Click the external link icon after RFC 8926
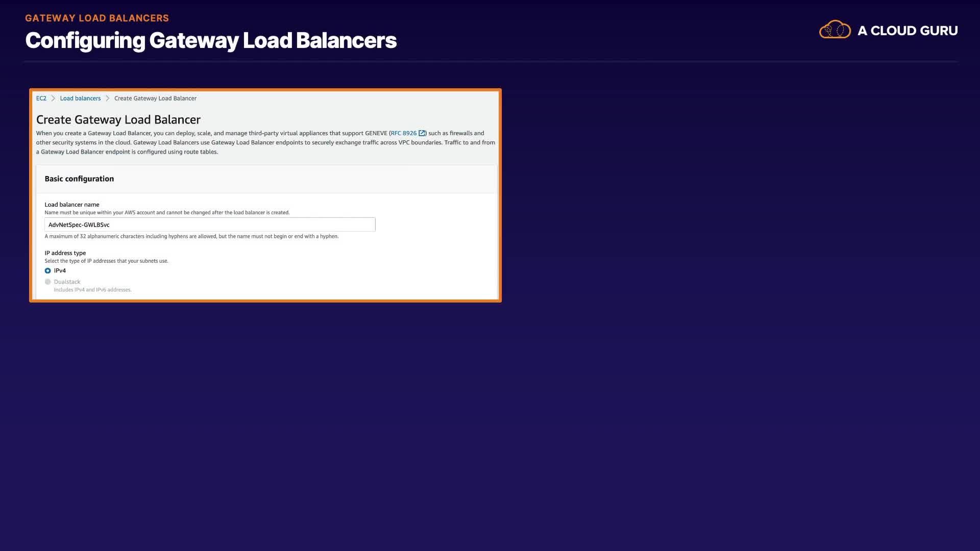This screenshot has width=980, height=551. (x=422, y=133)
